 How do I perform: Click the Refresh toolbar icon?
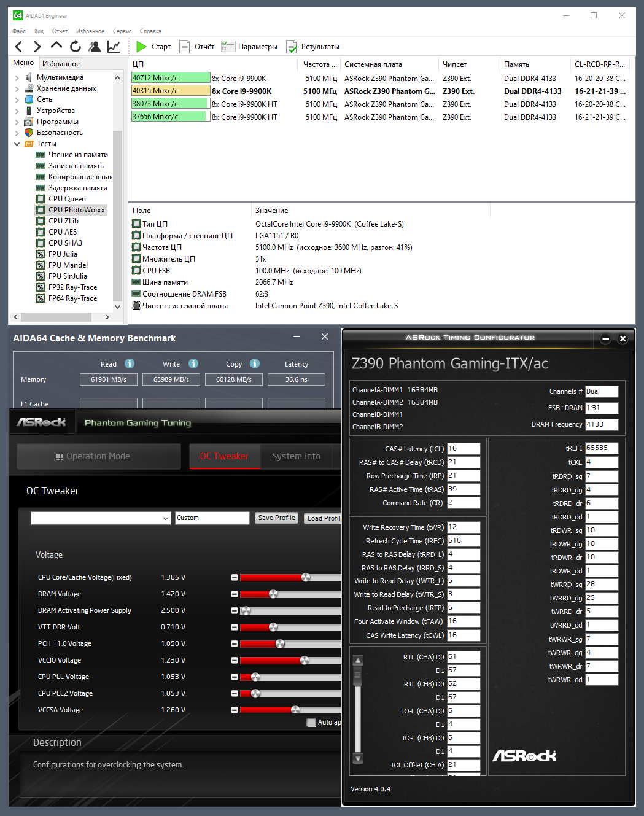(76, 47)
